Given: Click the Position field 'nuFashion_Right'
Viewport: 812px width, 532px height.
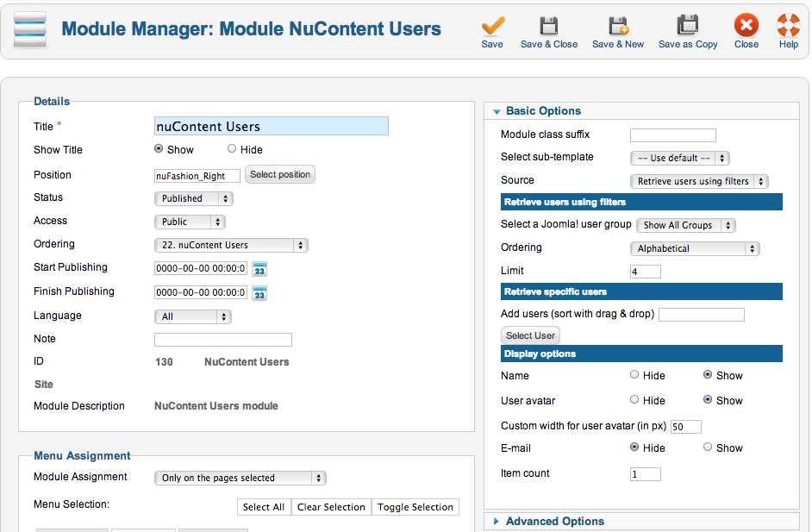Looking at the screenshot, I should (197, 176).
